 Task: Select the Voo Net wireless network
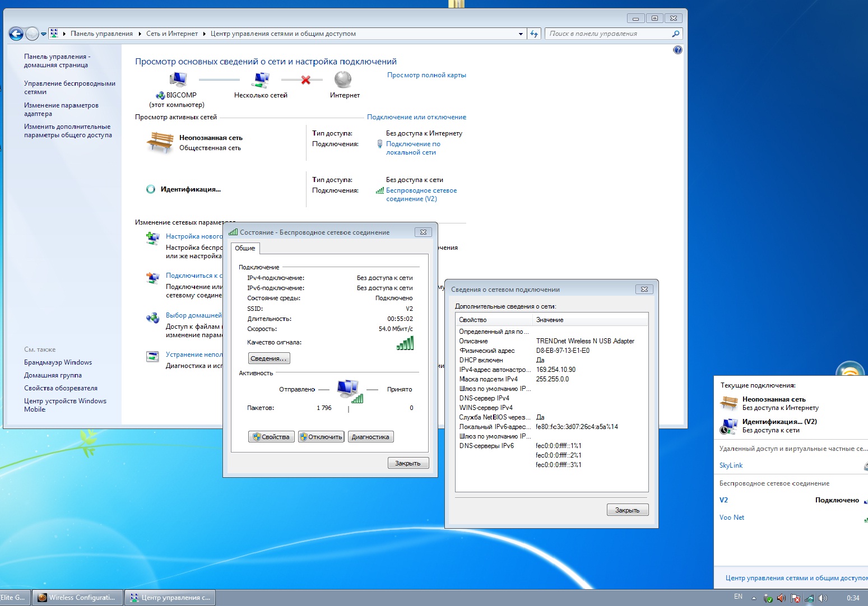tap(732, 518)
